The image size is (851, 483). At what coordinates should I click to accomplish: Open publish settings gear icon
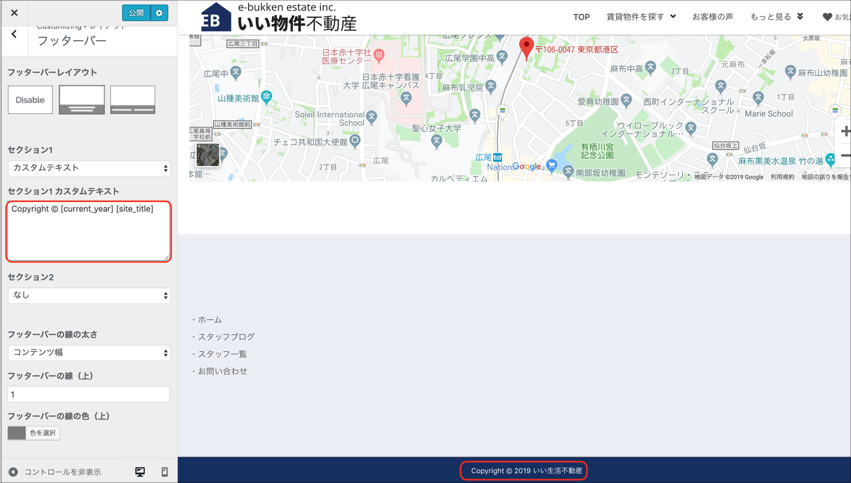point(159,13)
